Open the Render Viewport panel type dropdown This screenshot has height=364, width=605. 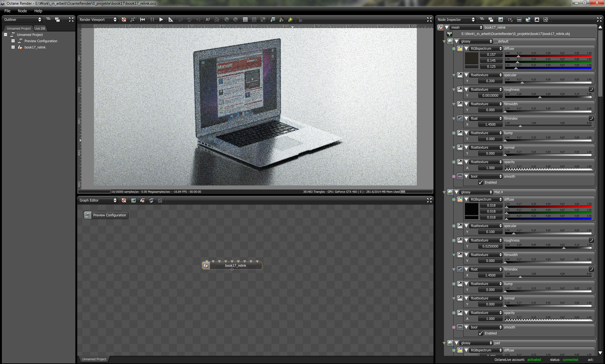(98, 20)
